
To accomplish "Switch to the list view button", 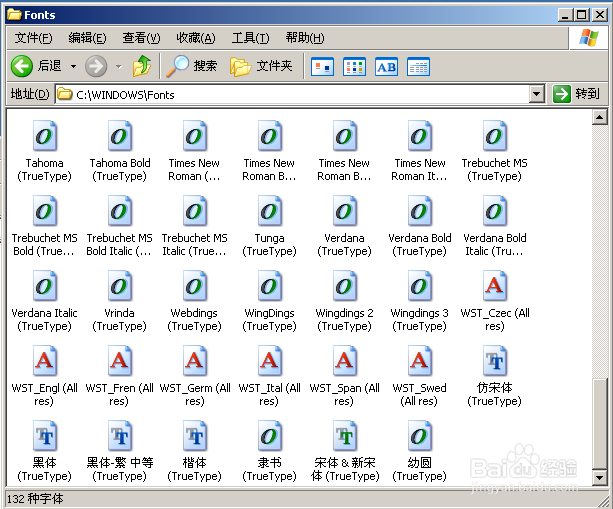I will pos(354,67).
